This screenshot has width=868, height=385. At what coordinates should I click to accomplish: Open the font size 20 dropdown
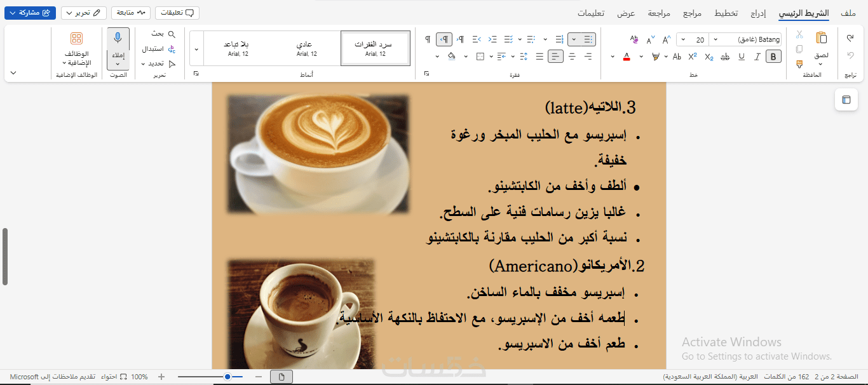(x=683, y=39)
